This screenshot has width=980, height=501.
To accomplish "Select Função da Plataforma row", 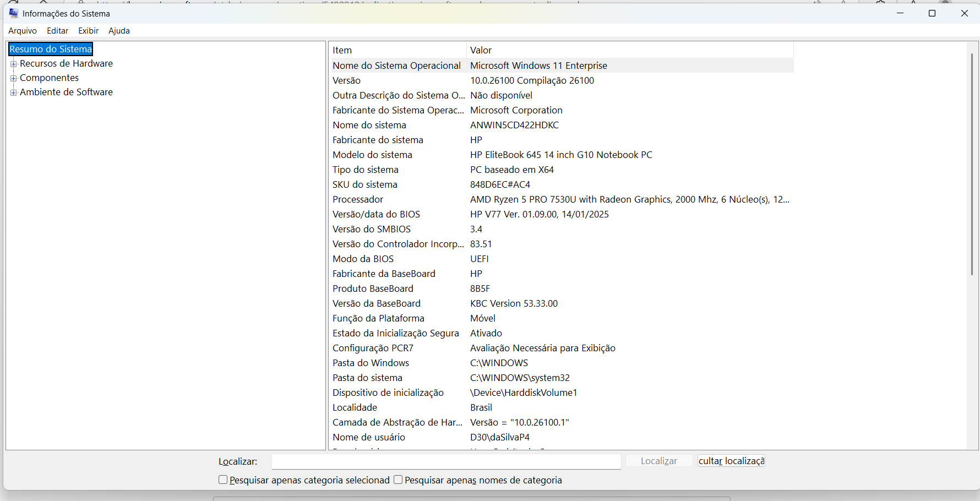I will tap(562, 318).
